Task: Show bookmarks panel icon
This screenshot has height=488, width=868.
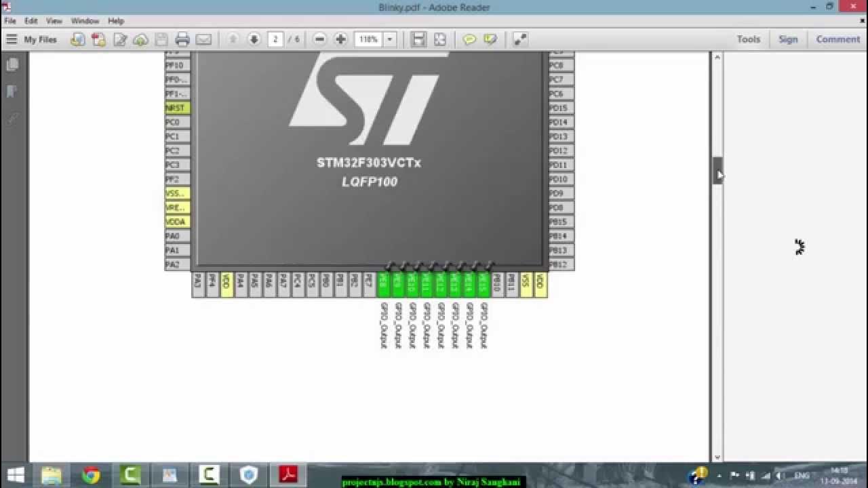Action: (12, 91)
